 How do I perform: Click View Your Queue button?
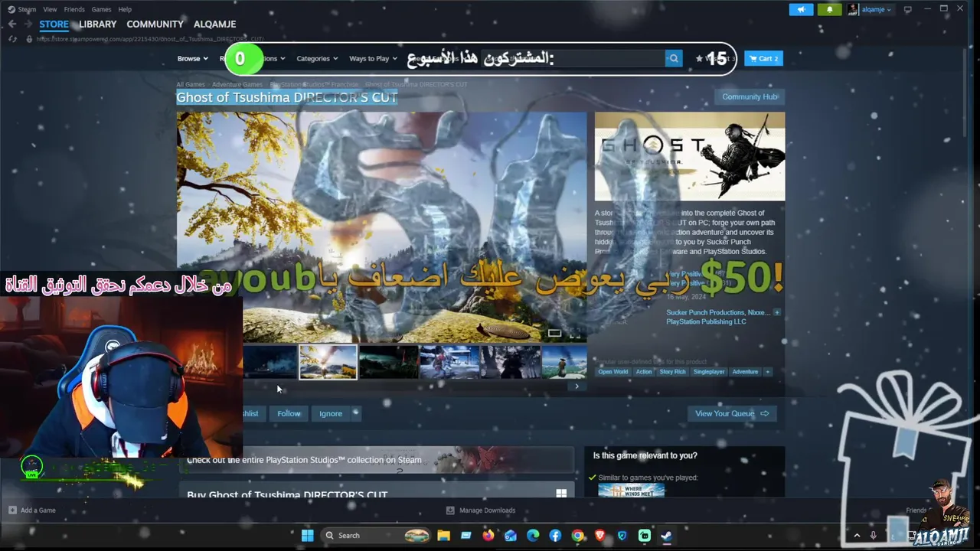[x=731, y=413]
